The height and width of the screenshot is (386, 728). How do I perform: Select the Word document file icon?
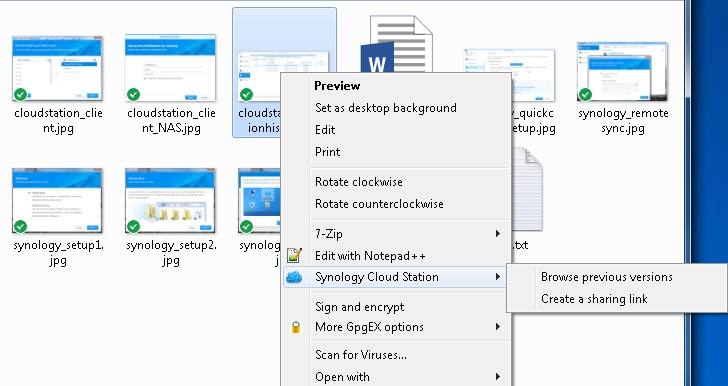point(396,44)
